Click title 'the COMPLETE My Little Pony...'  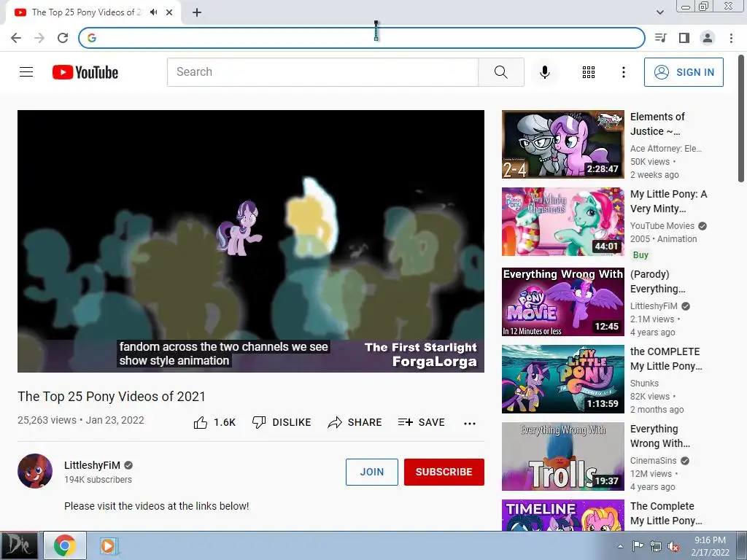[x=666, y=359]
